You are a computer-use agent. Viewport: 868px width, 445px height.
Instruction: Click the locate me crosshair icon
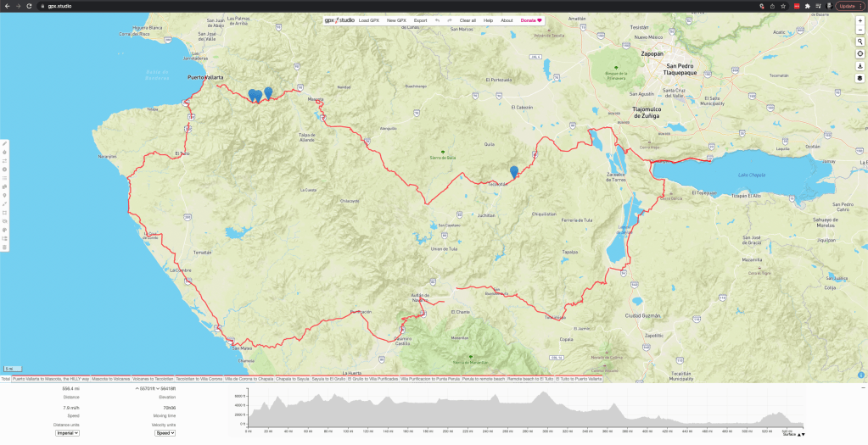pyautogui.click(x=860, y=53)
